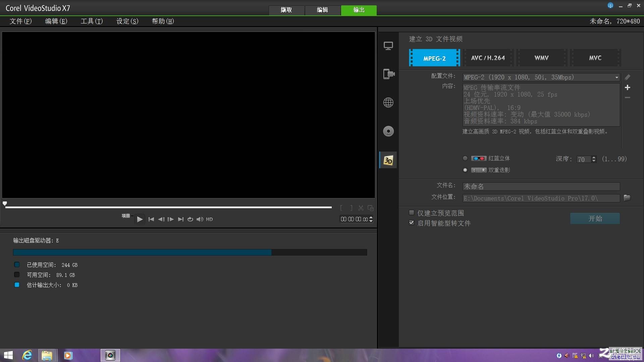Step to the next frame
Viewport: 644px width, 362px height.
pos(171,219)
